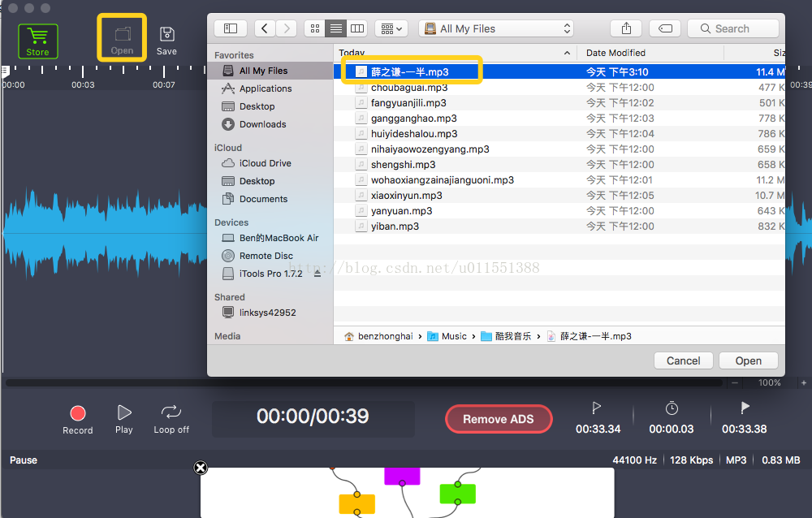Select Documents in sidebar
Screen dimensions: 812x518
click(270, 199)
